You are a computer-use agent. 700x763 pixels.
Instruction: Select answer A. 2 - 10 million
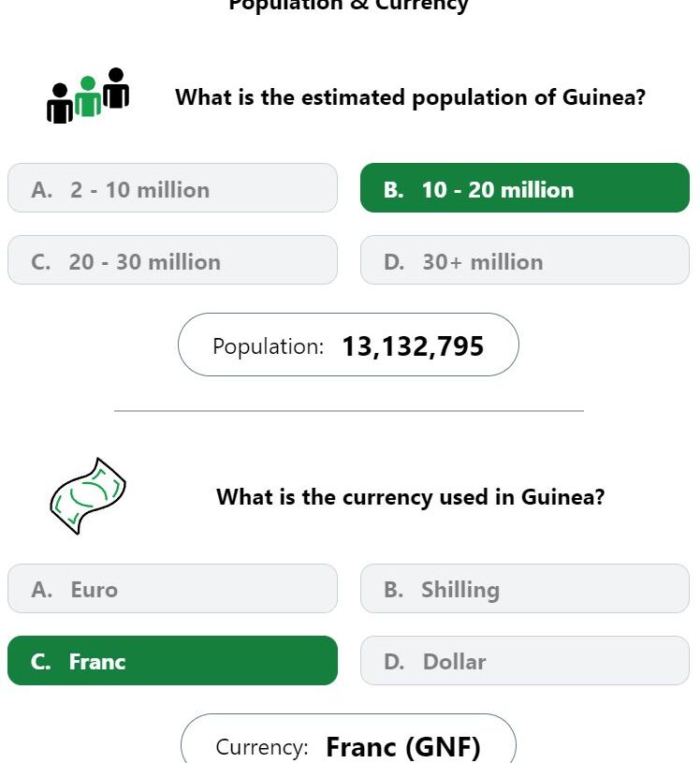click(173, 188)
